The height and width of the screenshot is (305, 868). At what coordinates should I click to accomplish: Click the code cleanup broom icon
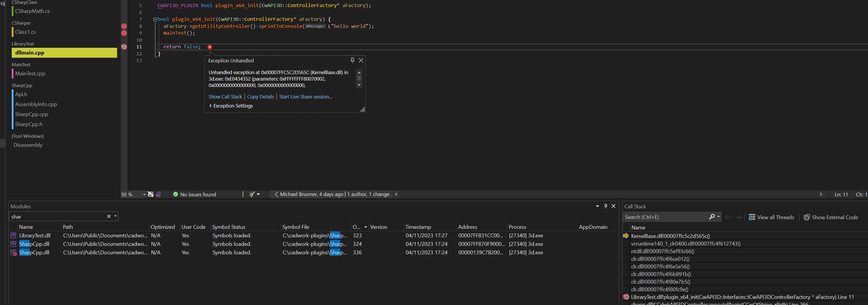(252, 194)
